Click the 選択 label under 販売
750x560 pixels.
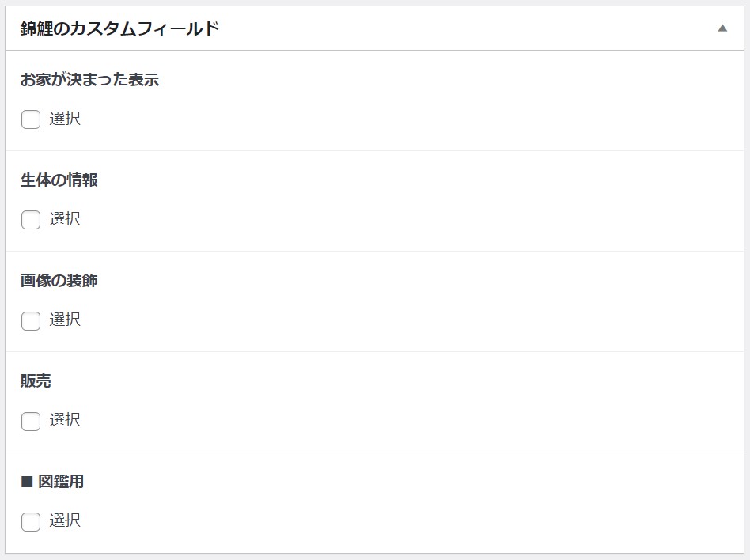coord(65,420)
